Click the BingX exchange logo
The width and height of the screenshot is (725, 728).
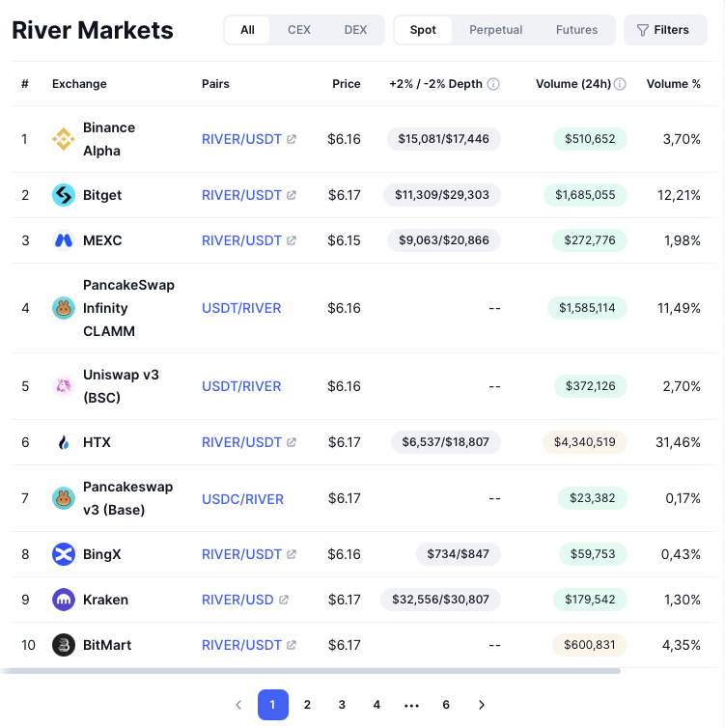[x=64, y=554]
